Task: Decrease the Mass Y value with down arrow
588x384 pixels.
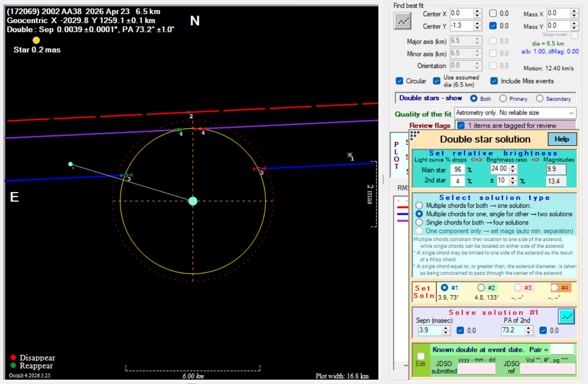Action: pyautogui.click(x=574, y=28)
